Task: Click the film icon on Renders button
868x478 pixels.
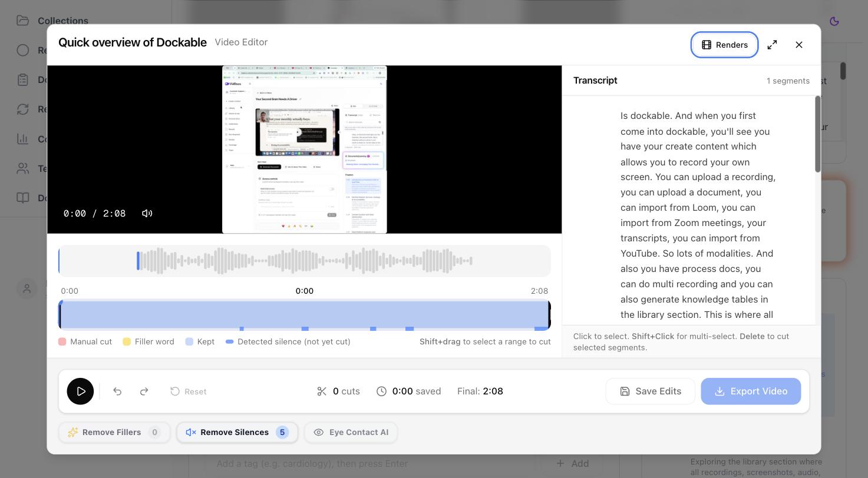Action: pyautogui.click(x=707, y=45)
